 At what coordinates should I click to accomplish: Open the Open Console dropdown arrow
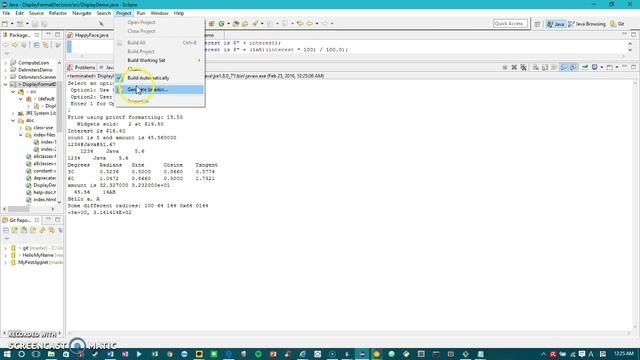click(616, 67)
